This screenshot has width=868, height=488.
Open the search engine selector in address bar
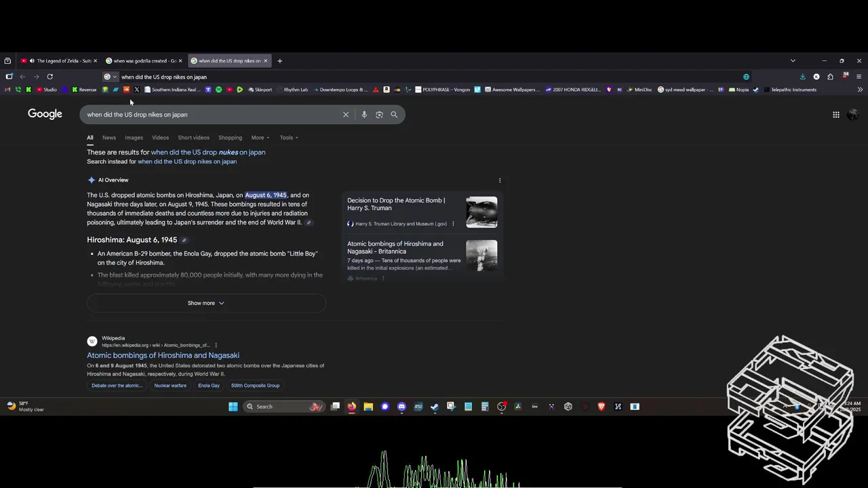coord(110,77)
